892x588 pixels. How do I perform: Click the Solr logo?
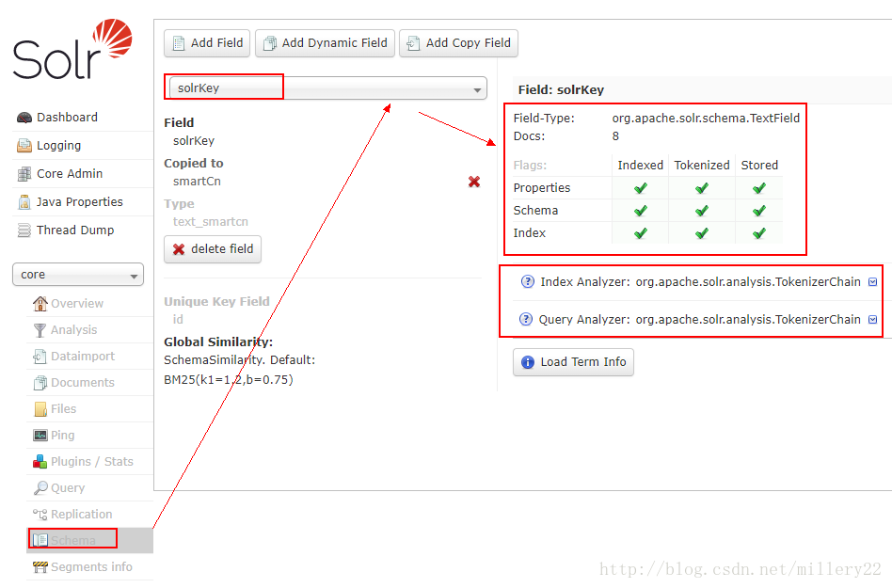coord(72,50)
